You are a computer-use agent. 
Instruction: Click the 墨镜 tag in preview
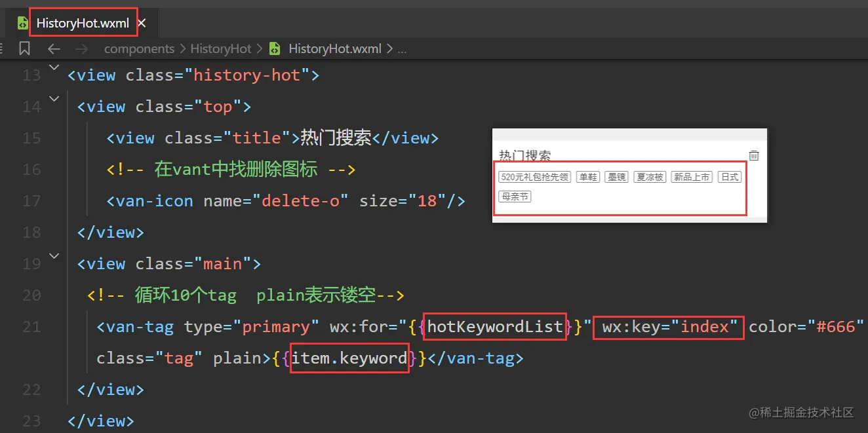tap(616, 177)
